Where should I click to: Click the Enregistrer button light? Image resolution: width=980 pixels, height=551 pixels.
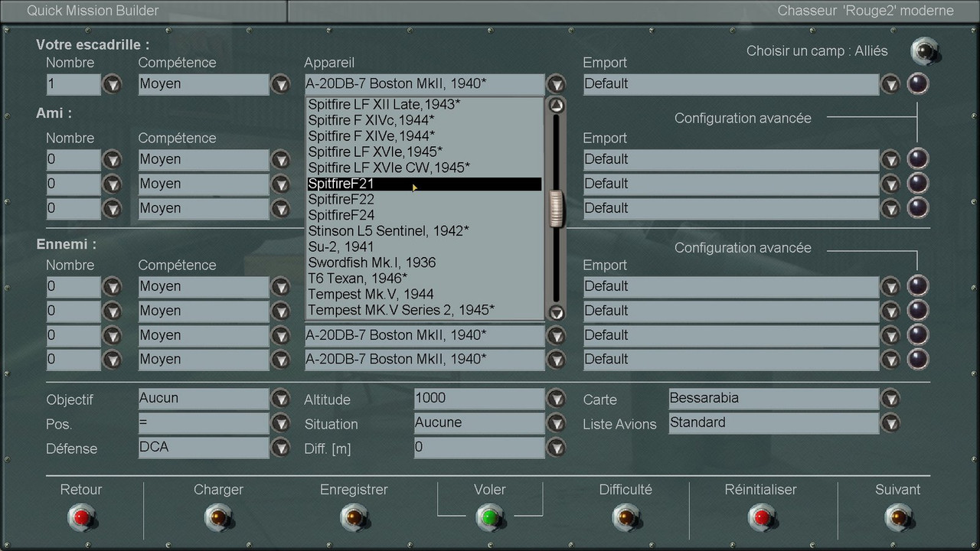point(354,518)
